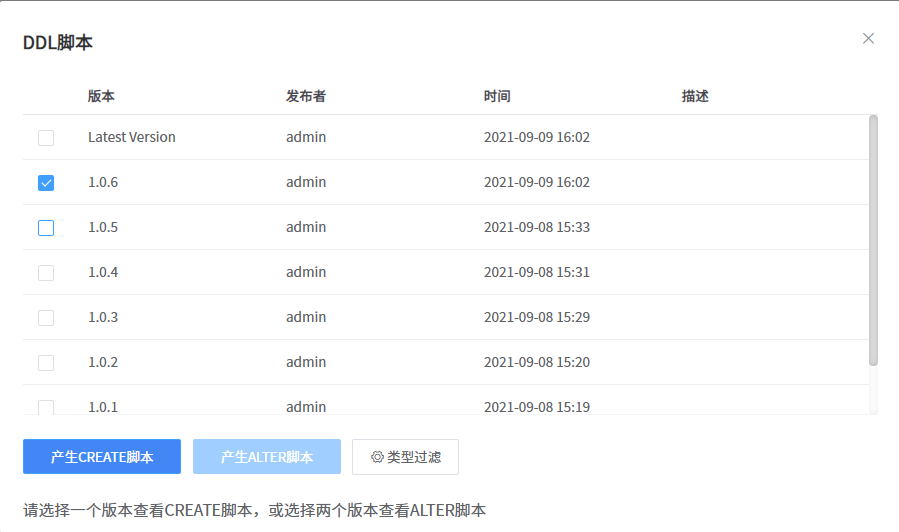Click the time 2021-09-08 15:31

coord(537,272)
